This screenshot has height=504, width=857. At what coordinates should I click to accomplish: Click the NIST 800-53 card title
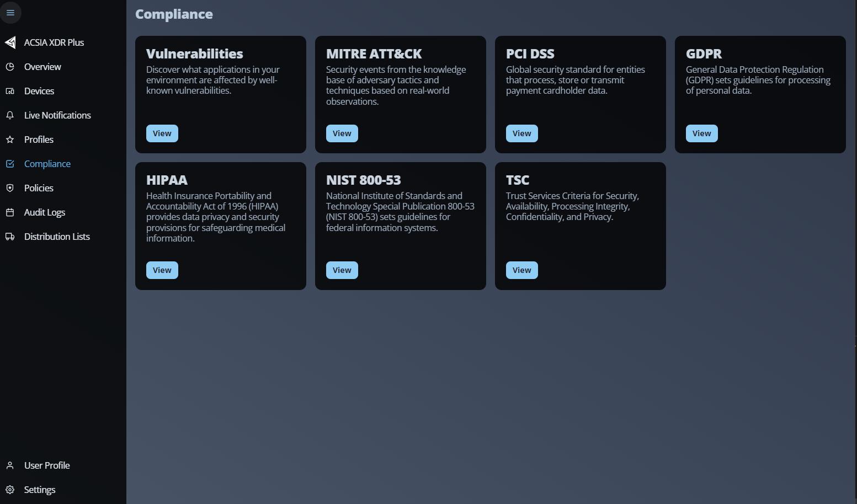364,180
